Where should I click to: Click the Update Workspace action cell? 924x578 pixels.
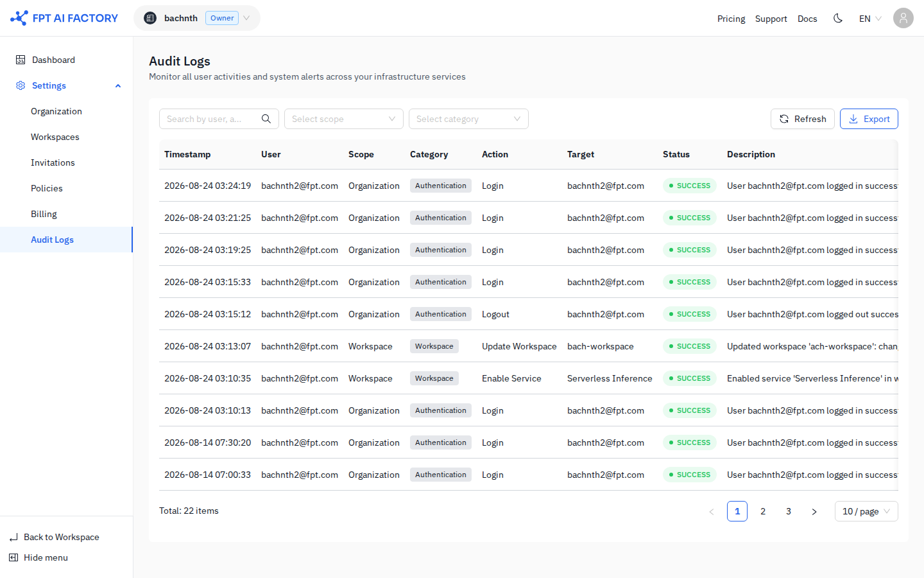(x=519, y=346)
